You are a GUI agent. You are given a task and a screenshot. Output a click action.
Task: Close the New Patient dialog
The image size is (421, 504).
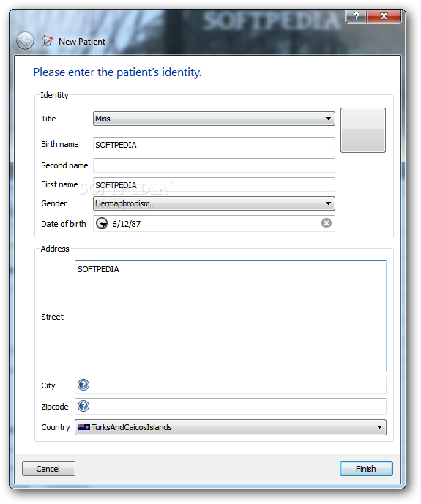coord(384,16)
